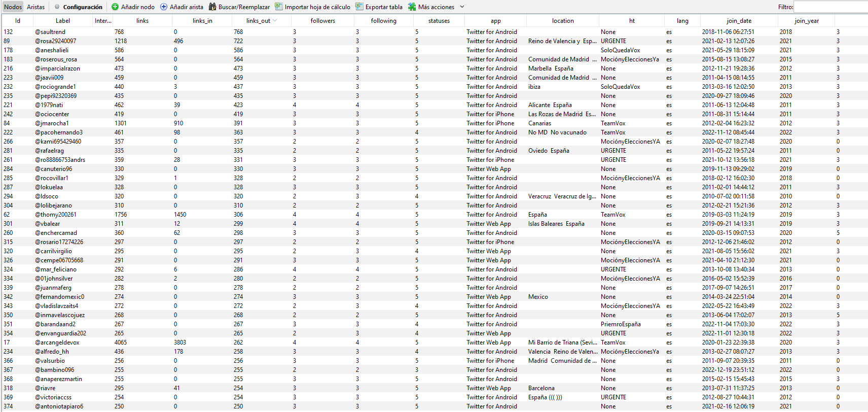Click the Añadir nodo button
Image resolution: width=868 pixels, height=412 pixels.
pyautogui.click(x=133, y=7)
